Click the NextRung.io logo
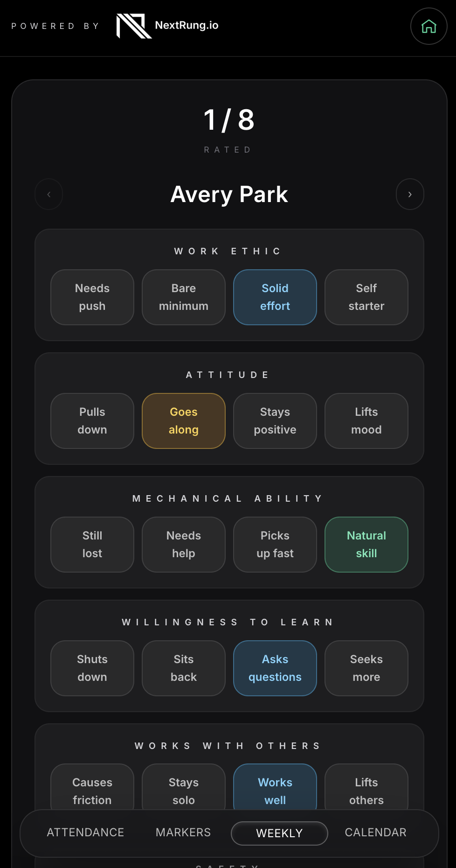Screen dimensions: 456x868 tap(167, 26)
